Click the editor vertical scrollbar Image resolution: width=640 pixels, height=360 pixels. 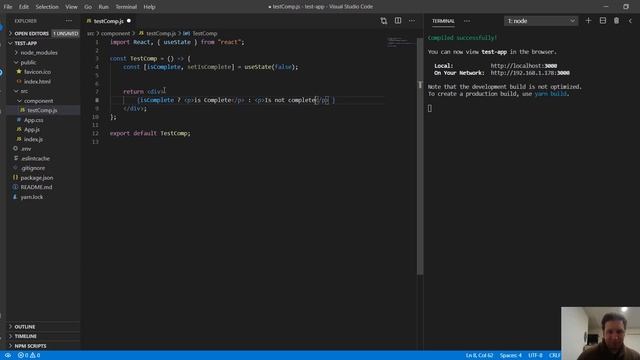click(x=420, y=155)
